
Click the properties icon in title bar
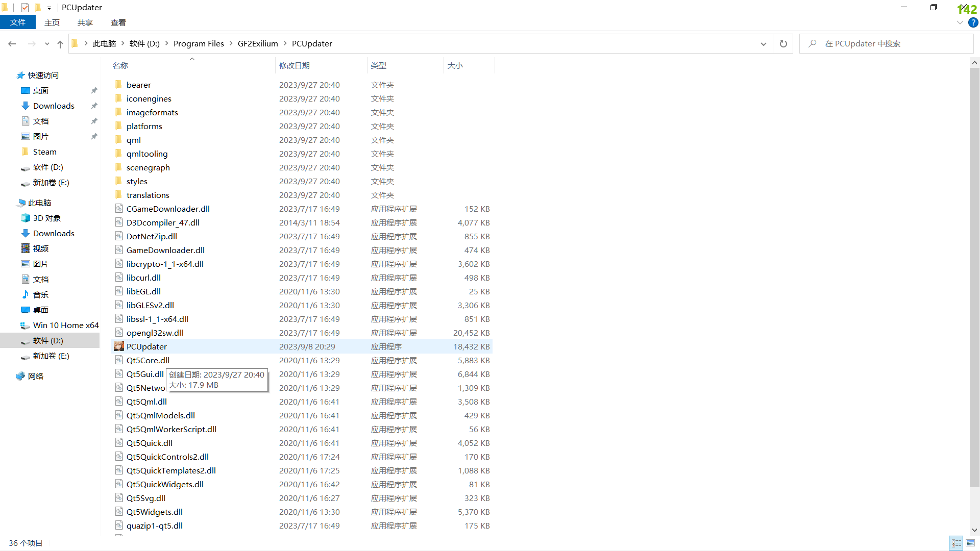(x=25, y=7)
